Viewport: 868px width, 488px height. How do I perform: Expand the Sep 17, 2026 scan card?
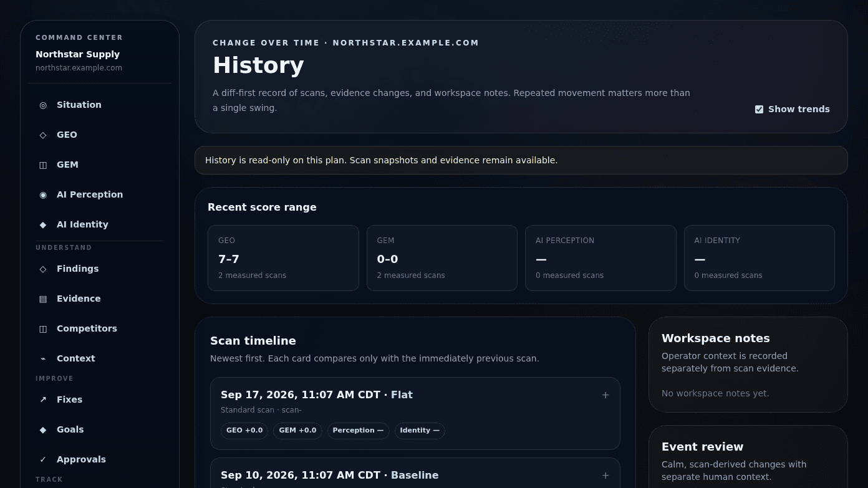[605, 395]
